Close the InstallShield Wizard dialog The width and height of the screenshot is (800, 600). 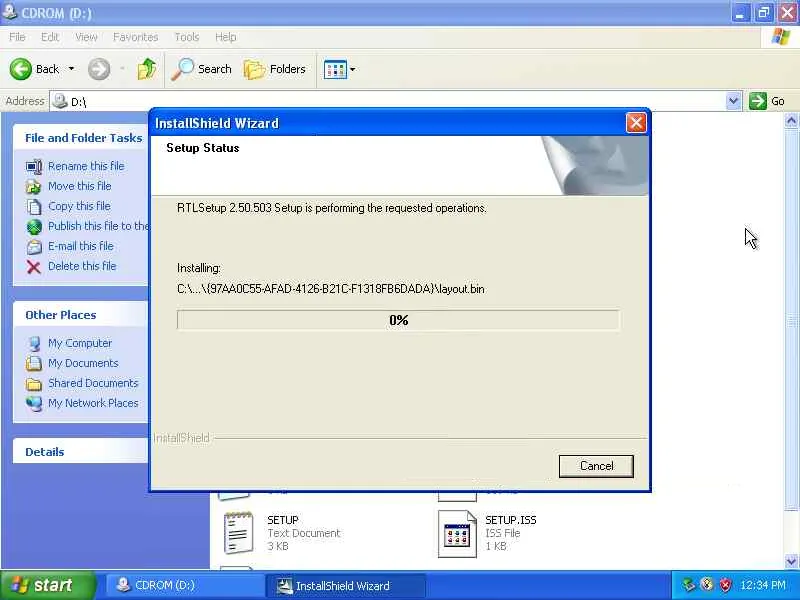[x=636, y=122]
